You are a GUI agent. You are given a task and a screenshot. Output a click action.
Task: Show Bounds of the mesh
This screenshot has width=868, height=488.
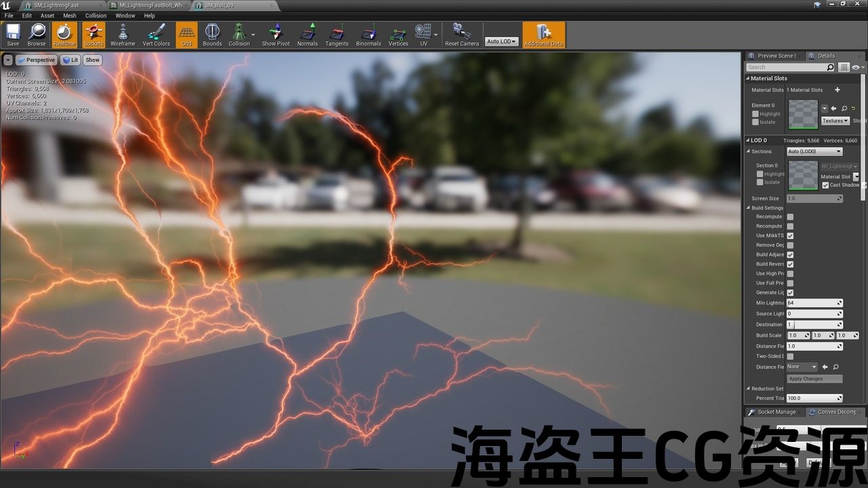[x=212, y=35]
